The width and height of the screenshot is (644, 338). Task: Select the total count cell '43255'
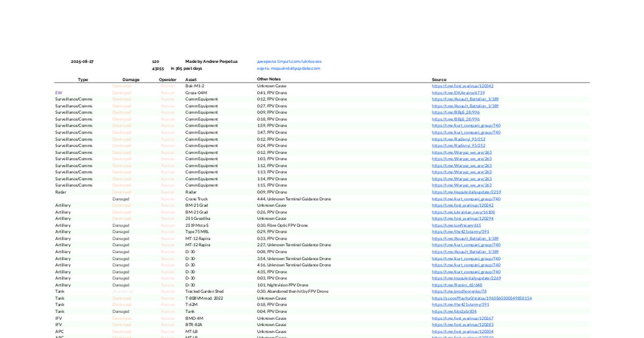(x=158, y=68)
